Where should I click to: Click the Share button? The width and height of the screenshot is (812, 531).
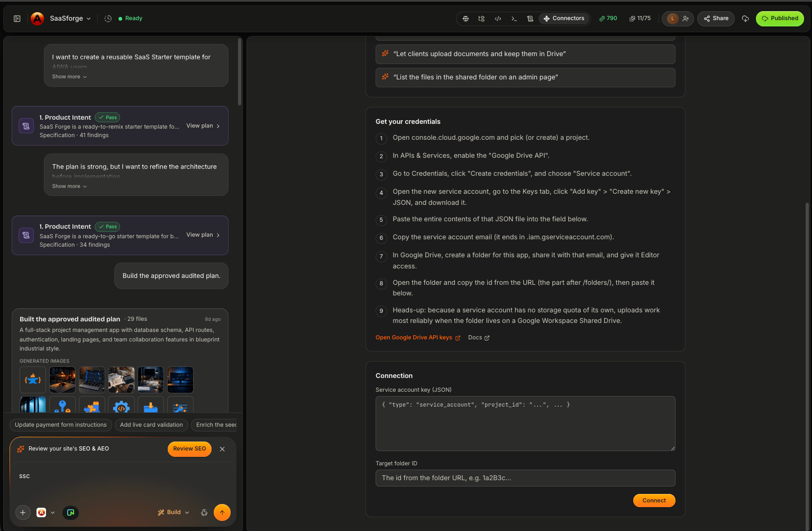pos(716,19)
